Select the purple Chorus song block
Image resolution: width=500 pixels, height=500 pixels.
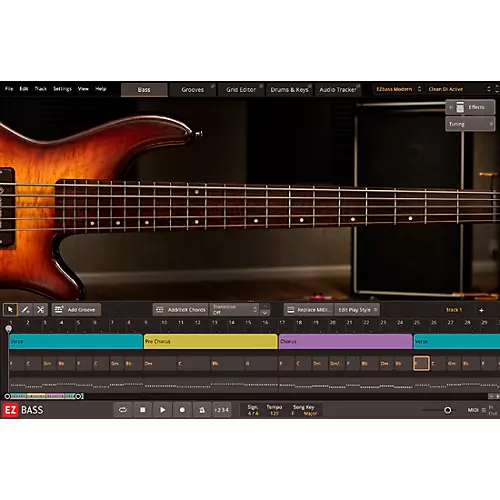[345, 341]
